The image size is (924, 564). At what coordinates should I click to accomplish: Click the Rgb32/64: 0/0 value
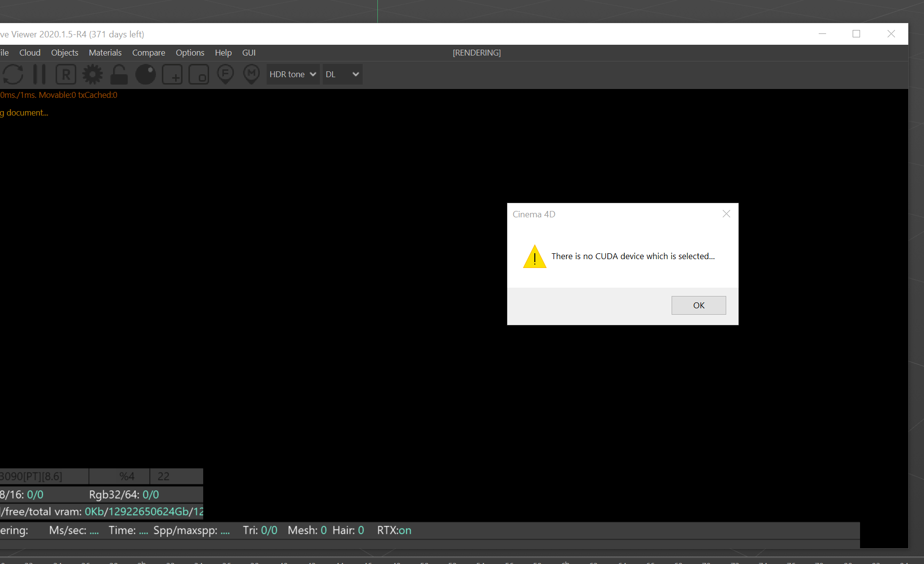[x=124, y=495]
